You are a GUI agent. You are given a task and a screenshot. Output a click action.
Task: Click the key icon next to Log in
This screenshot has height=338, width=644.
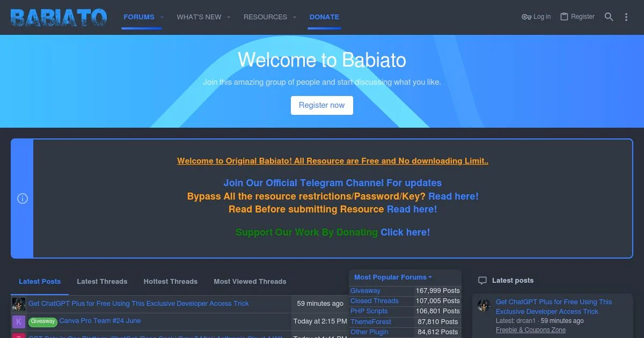pos(526,17)
